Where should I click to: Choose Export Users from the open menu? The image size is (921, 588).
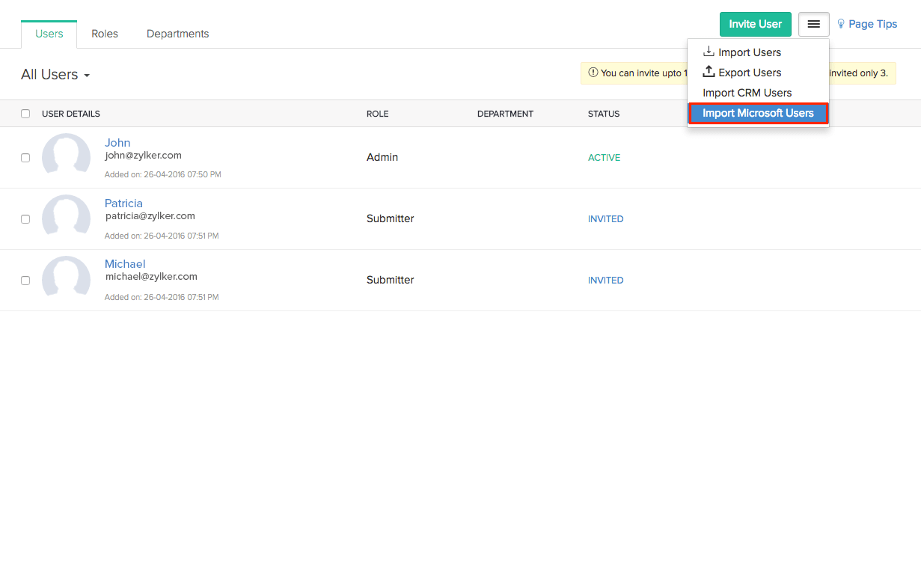coord(750,72)
